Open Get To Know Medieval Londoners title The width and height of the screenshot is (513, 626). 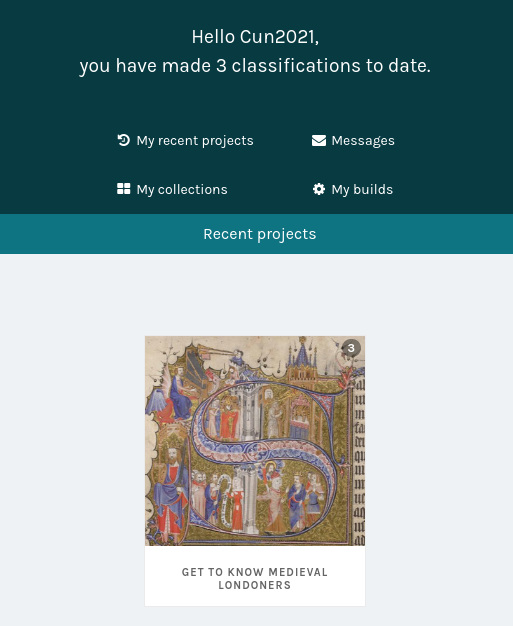click(x=255, y=578)
